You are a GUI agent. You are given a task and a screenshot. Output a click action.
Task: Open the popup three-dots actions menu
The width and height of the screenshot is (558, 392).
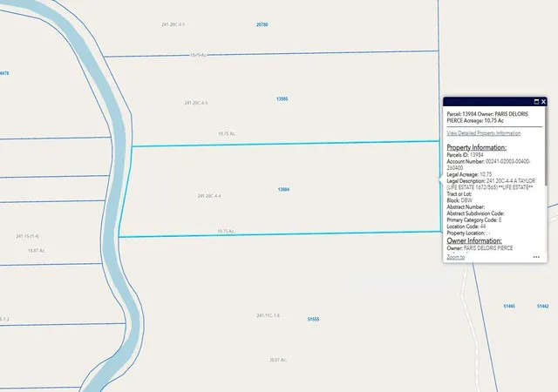coord(536,257)
